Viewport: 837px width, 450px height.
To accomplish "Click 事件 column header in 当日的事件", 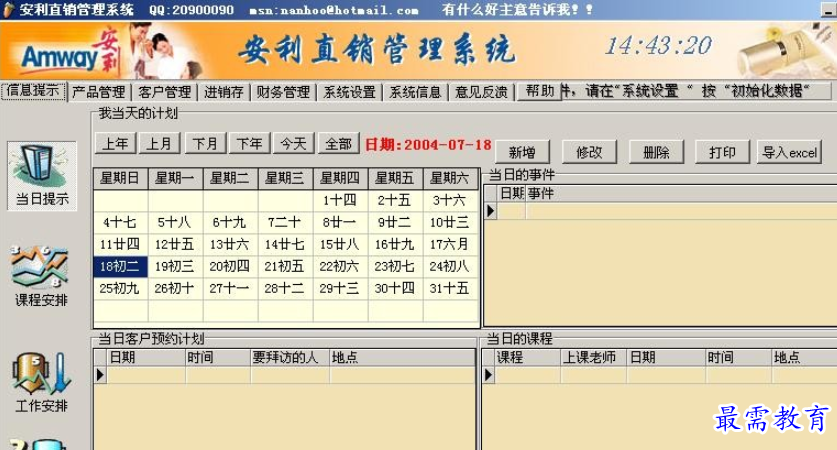I will coord(681,194).
